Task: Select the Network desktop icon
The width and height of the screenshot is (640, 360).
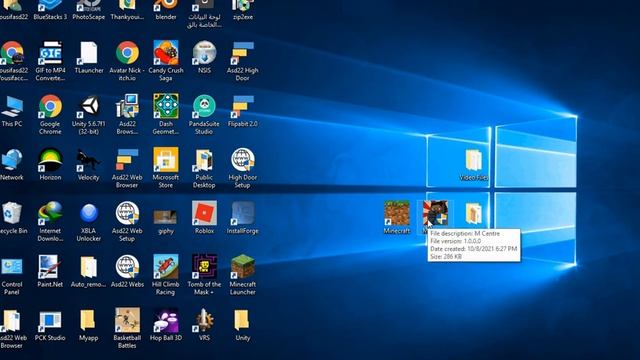Action: (12, 164)
